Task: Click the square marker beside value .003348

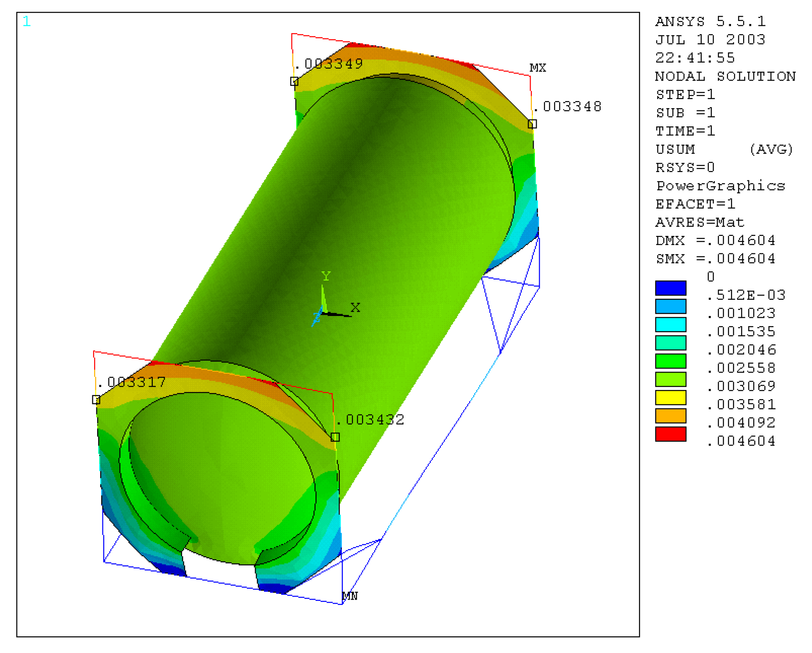Action: 532,124
